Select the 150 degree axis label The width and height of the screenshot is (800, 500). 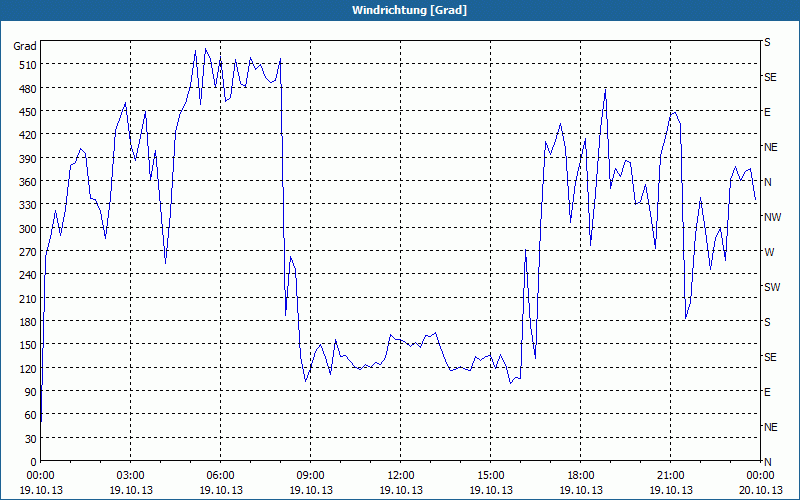click(x=28, y=345)
